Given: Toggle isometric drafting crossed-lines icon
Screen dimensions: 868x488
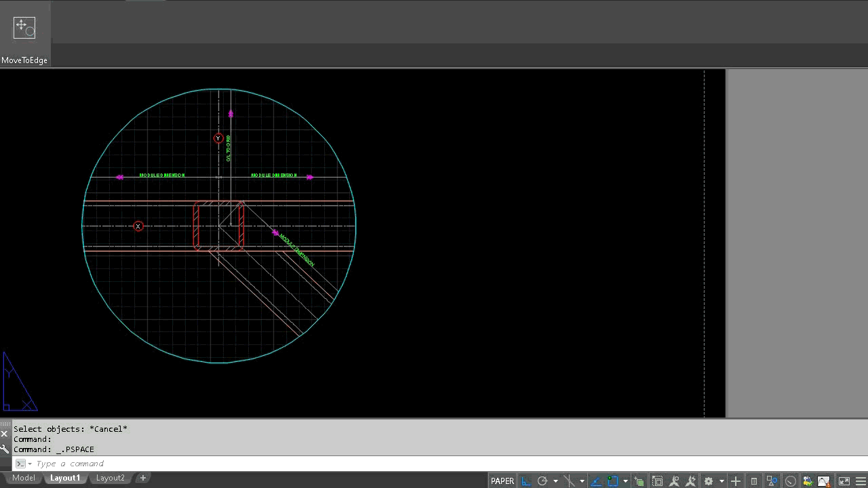Looking at the screenshot, I should click(569, 481).
